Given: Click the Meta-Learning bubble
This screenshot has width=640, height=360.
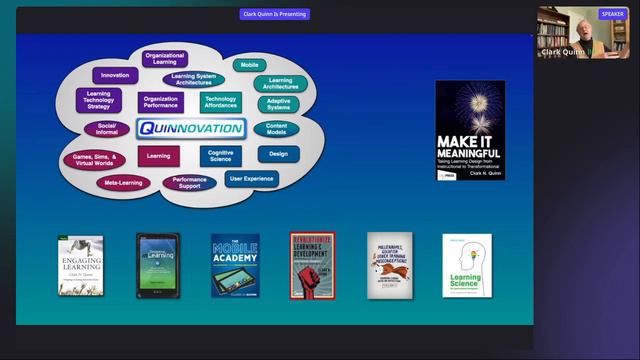Looking at the screenshot, I should (123, 183).
